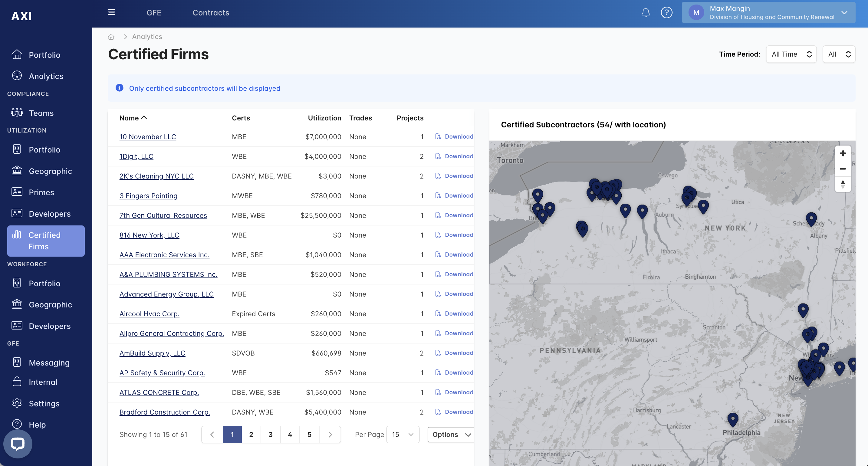Open the GFE top menu
The height and width of the screenshot is (466, 868).
(x=154, y=12)
